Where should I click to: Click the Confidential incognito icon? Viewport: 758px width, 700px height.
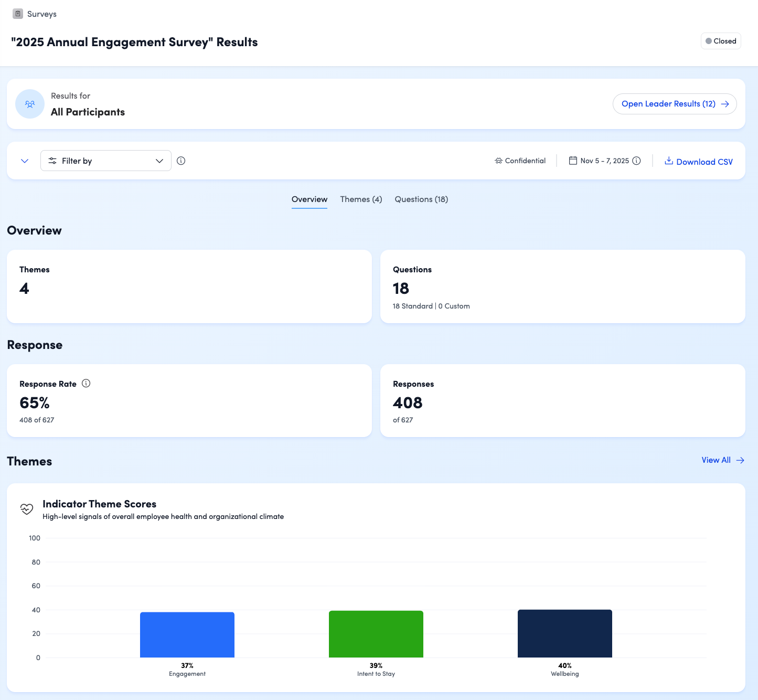pyautogui.click(x=498, y=161)
